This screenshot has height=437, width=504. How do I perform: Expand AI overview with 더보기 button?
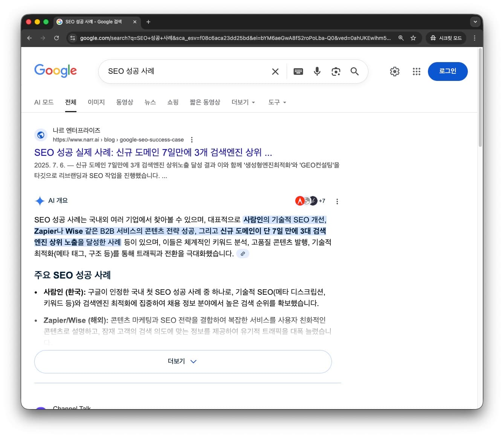pyautogui.click(x=183, y=361)
